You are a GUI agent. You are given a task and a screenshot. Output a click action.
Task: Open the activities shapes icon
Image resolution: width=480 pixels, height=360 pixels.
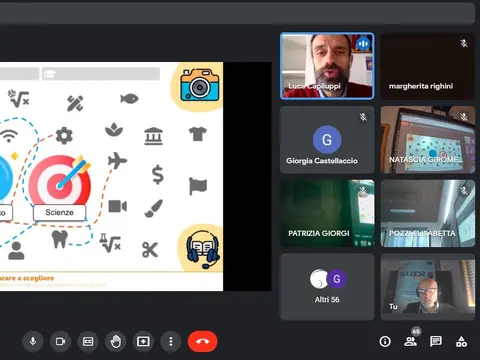point(461,341)
